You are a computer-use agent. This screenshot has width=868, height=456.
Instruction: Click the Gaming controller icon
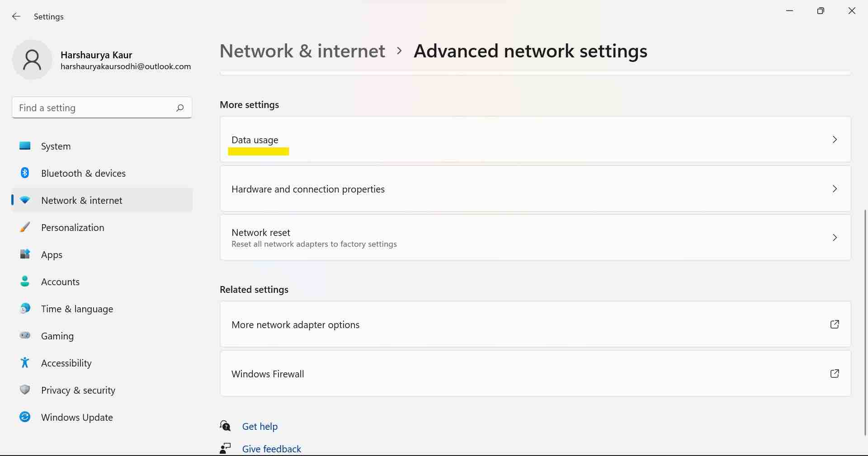25,336
